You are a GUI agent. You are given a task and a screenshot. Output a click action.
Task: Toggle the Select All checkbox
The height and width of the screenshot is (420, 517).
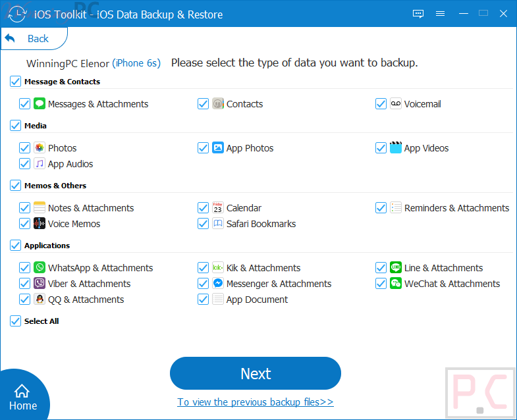coord(15,321)
